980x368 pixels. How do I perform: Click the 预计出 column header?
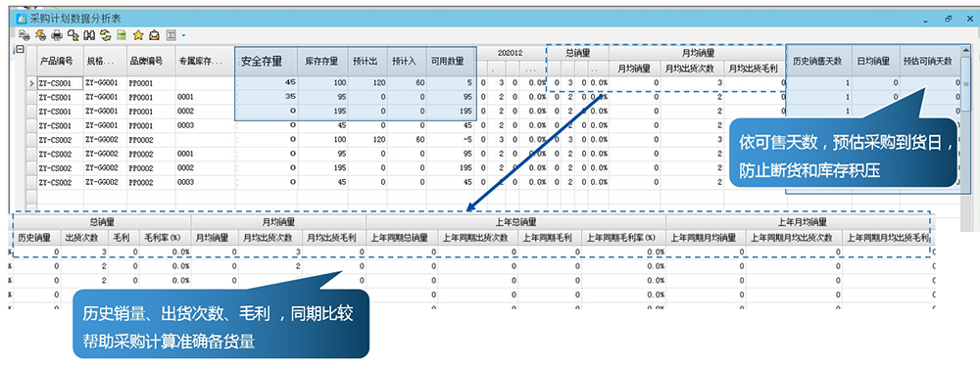pos(367,61)
